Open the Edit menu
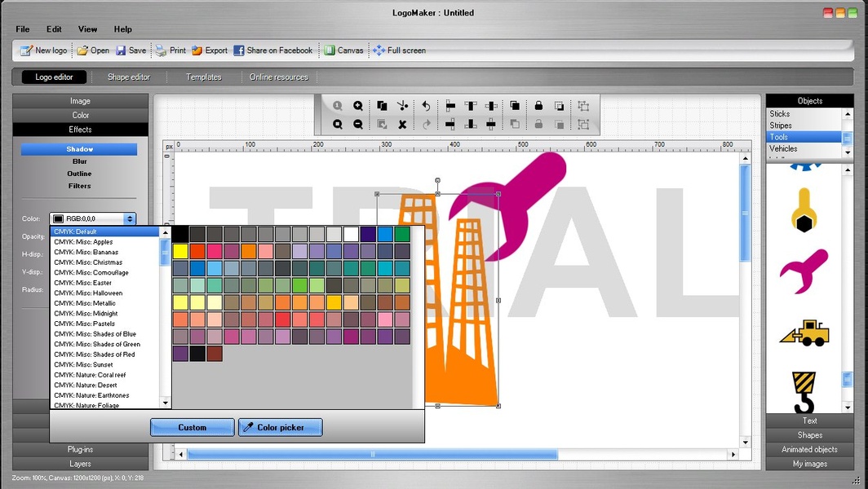 pos(54,29)
